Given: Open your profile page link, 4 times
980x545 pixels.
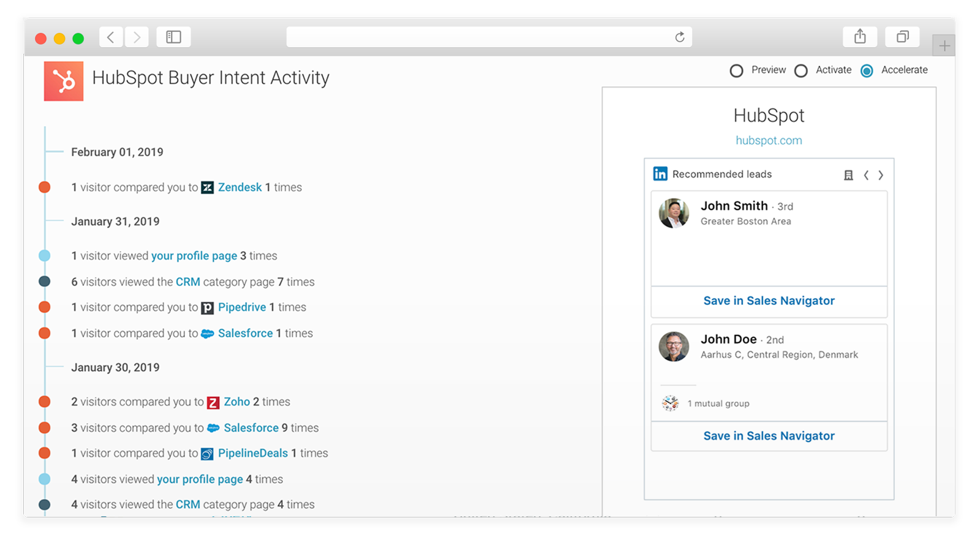Looking at the screenshot, I should click(200, 479).
